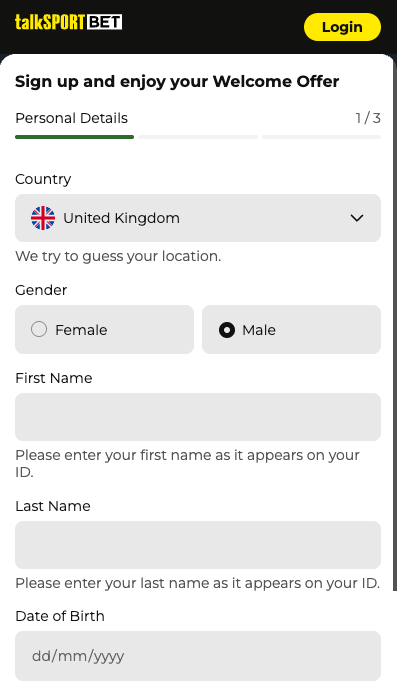The height and width of the screenshot is (682, 397).
Task: Click the third progress step bar
Action: (321, 137)
